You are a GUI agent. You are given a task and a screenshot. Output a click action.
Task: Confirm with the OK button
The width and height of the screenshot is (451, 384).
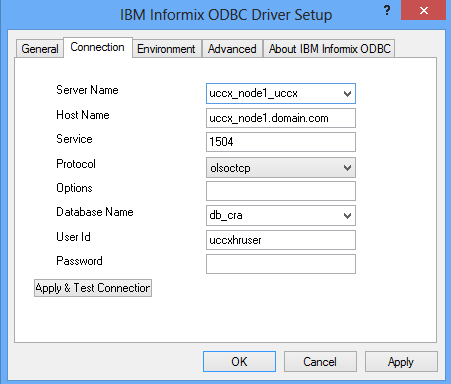[239, 361]
